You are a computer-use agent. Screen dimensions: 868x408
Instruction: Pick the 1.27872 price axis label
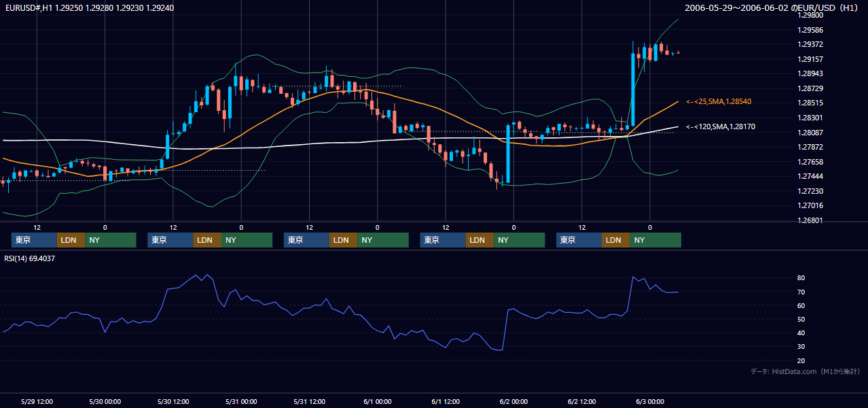click(x=810, y=147)
